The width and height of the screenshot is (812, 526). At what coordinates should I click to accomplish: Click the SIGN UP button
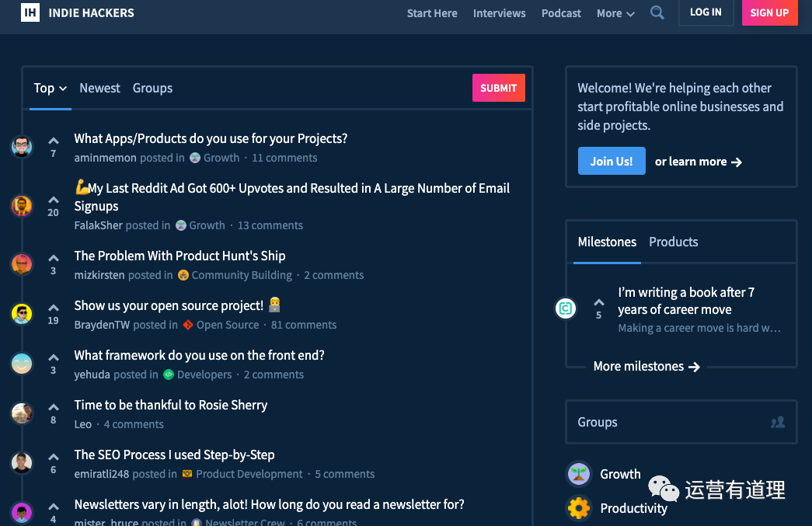click(x=769, y=12)
